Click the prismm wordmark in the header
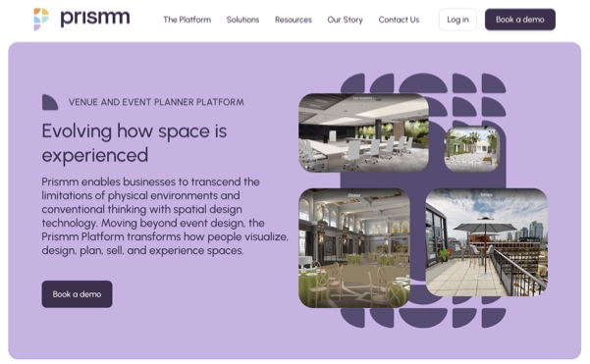 pyautogui.click(x=95, y=18)
